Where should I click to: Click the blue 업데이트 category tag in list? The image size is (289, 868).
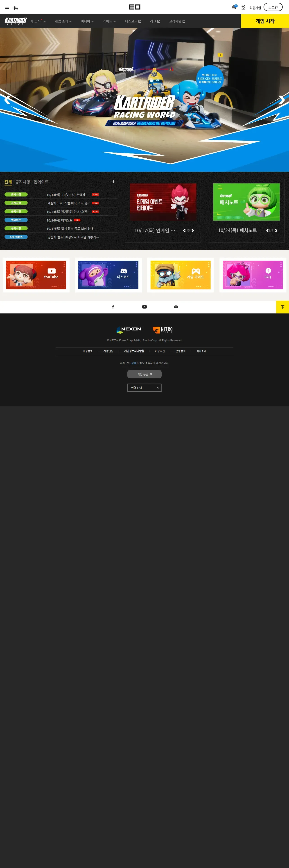tap(16, 220)
